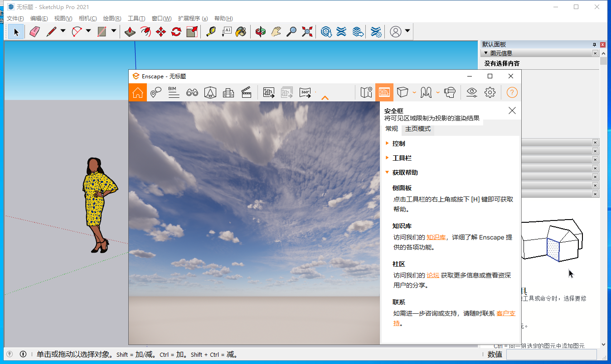Toggle the map view icon in Enscape
The height and width of the screenshot is (364, 611).
coord(366,92)
